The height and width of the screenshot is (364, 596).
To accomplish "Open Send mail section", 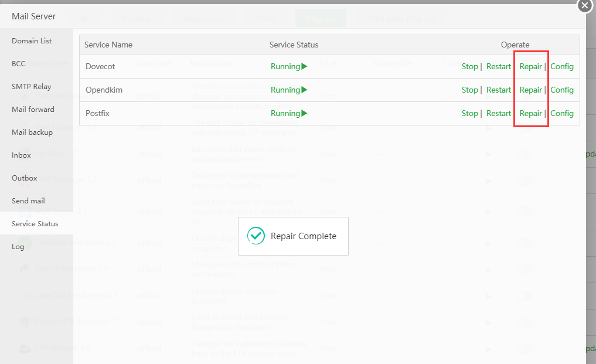I will pyautogui.click(x=28, y=200).
